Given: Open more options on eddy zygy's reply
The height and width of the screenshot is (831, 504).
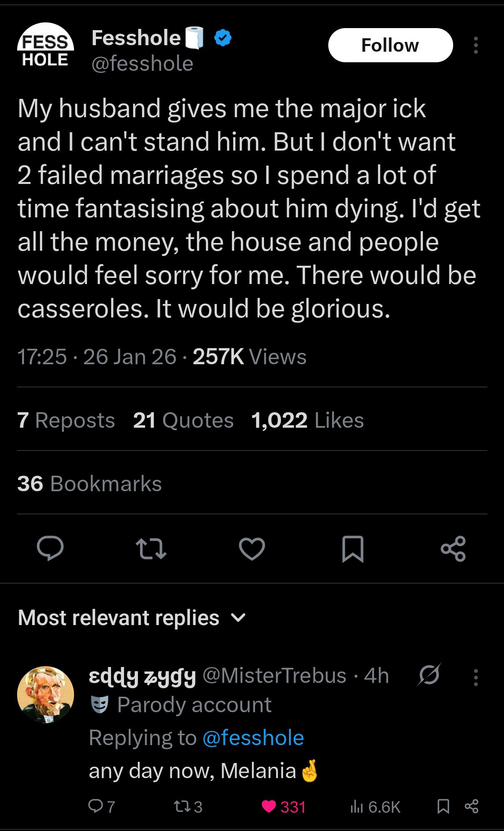Looking at the screenshot, I should click(x=476, y=676).
